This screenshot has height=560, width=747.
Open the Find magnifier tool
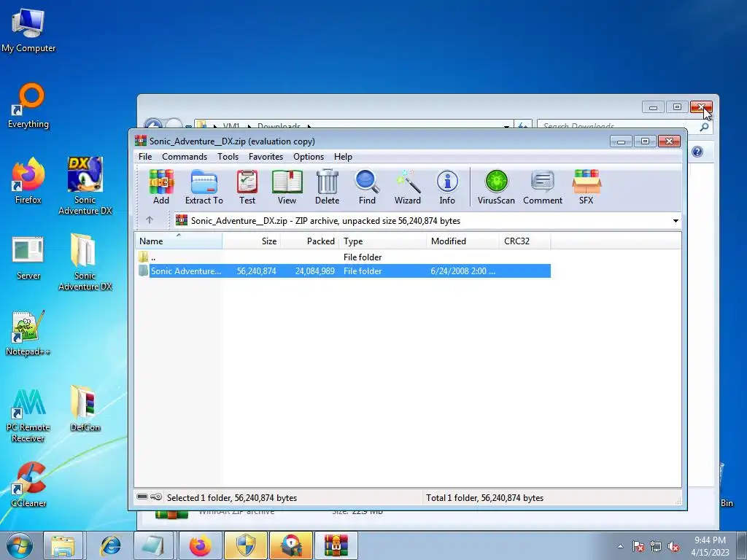pos(367,187)
